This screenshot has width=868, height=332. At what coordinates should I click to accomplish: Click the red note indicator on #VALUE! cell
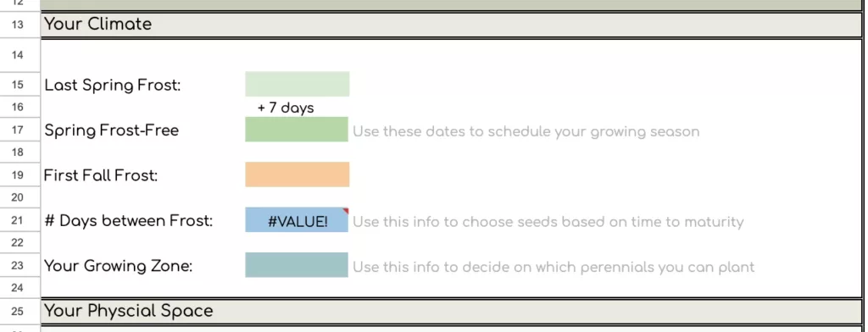click(x=346, y=211)
